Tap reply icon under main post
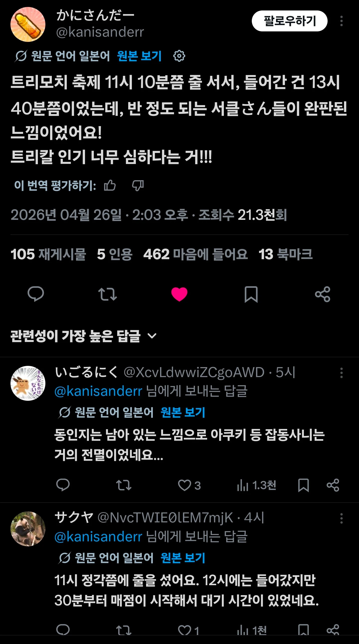Screen dimensions: 359x644 [x=36, y=294]
